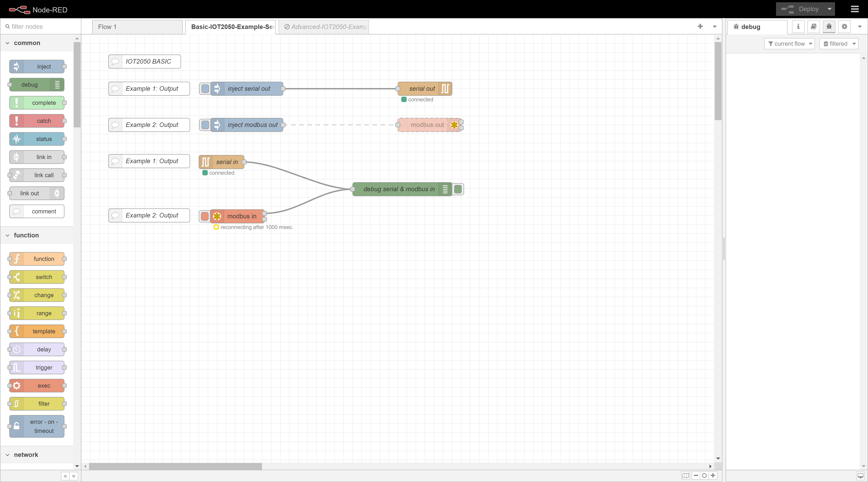This screenshot has height=482, width=868.
Task: Open the Deploy options dropdown arrow
Action: [829, 9]
